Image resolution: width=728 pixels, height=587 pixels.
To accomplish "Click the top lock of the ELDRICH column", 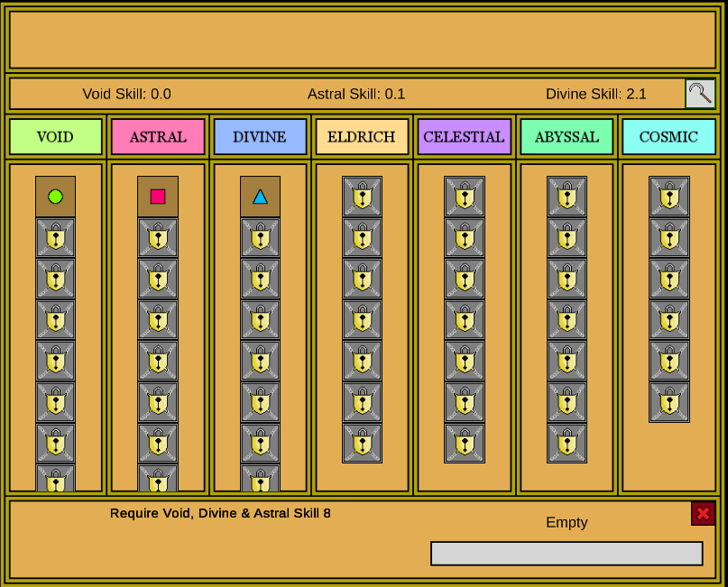I will (x=362, y=195).
